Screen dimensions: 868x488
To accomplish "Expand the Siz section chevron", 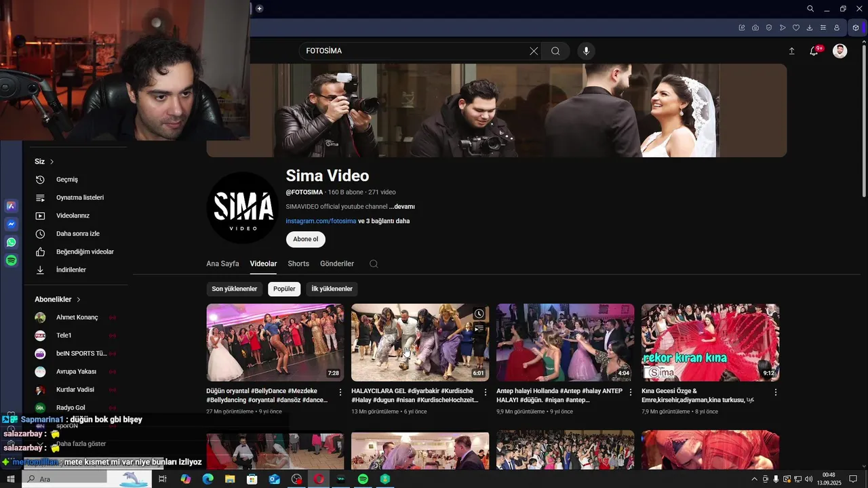I will pos(52,161).
